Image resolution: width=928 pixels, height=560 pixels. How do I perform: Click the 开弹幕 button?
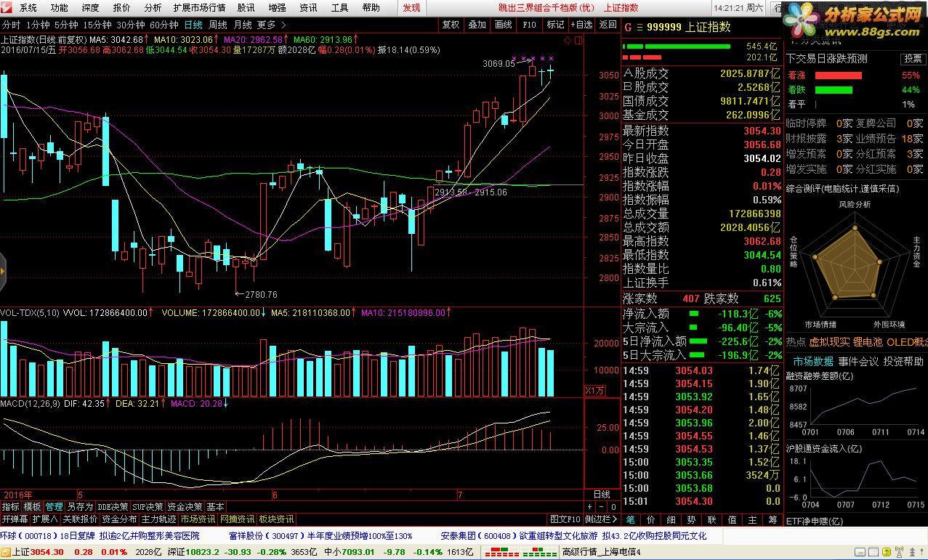click(x=15, y=519)
